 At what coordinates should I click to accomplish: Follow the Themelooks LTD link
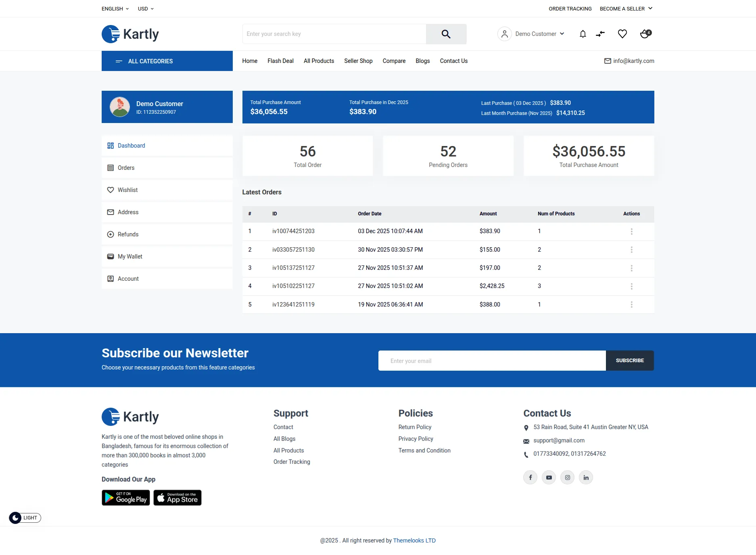pyautogui.click(x=414, y=540)
